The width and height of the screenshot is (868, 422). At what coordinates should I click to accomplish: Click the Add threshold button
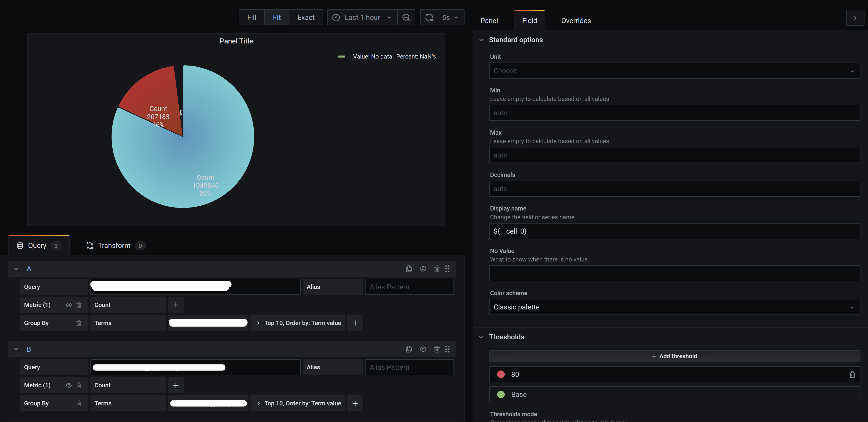tap(674, 356)
